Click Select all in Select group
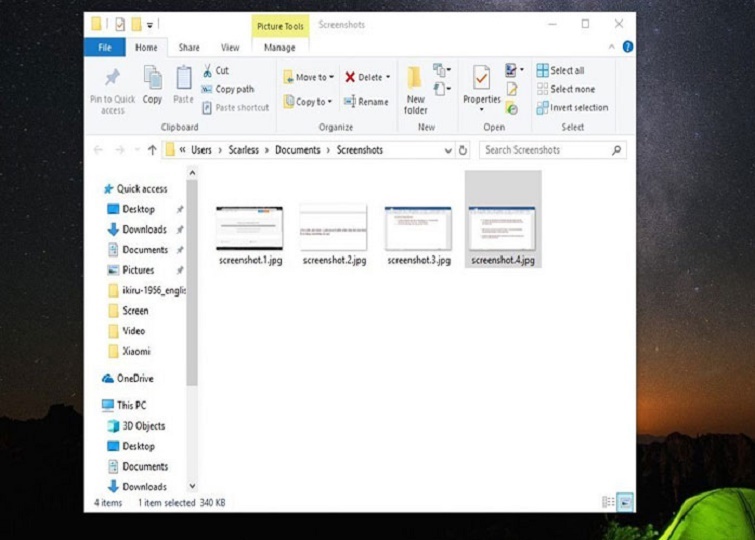The image size is (755, 540). [560, 71]
